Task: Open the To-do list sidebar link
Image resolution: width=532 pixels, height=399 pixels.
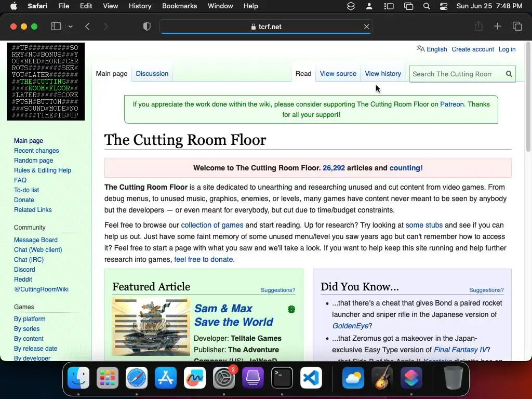Action: click(26, 190)
